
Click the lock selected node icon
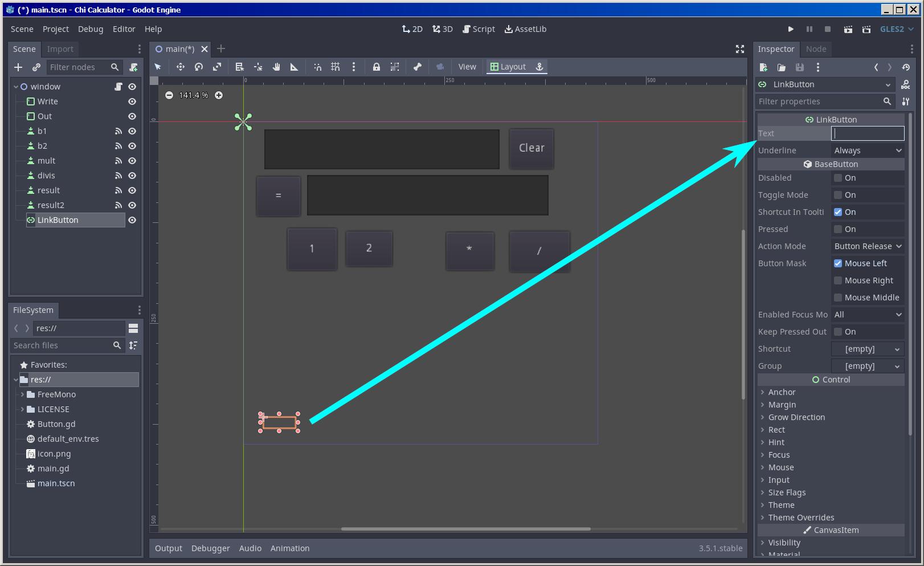click(376, 67)
